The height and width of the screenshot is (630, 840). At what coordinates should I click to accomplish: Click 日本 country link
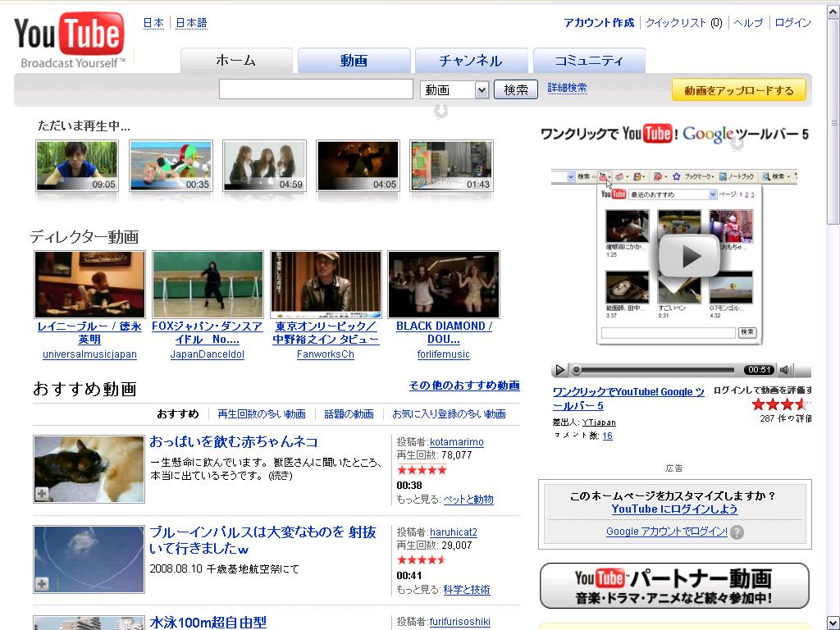click(x=153, y=23)
